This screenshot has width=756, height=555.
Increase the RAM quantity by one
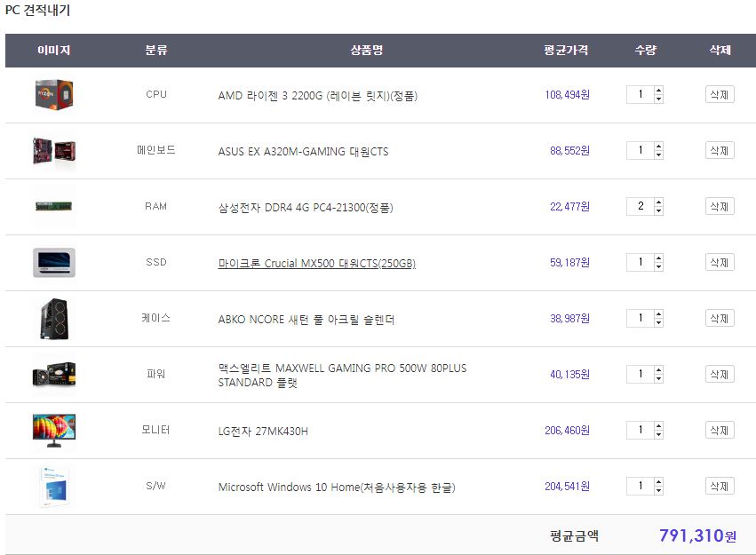point(658,202)
